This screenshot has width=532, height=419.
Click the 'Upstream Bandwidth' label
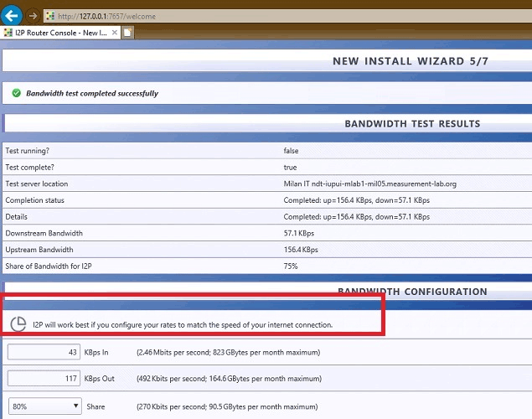[x=39, y=250]
